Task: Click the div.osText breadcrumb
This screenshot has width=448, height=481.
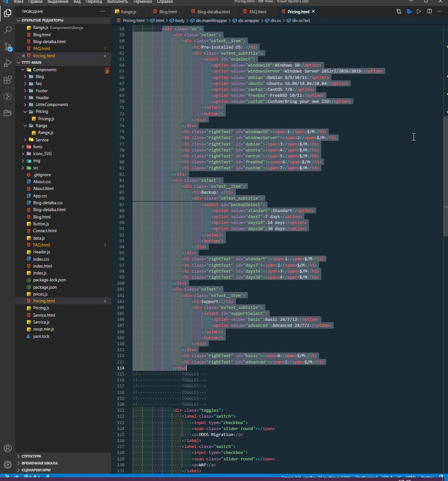Action: pos(301,21)
